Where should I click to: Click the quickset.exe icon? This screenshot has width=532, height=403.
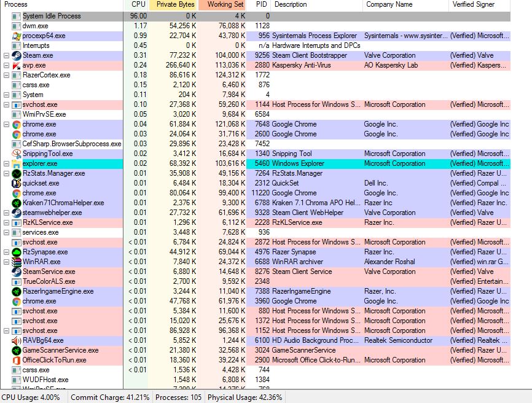(x=17, y=183)
